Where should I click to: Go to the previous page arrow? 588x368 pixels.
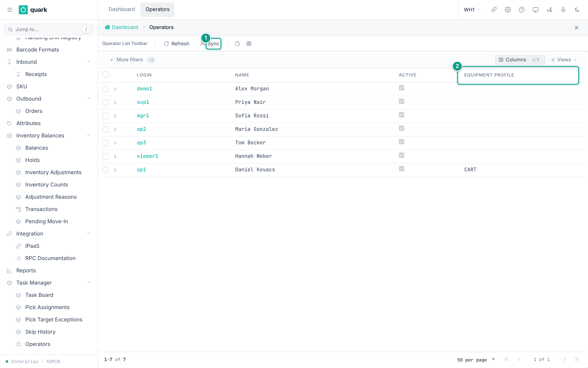(x=519, y=359)
